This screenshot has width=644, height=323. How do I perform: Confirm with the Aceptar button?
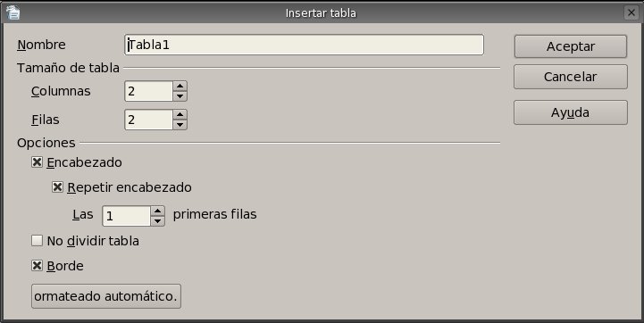(571, 46)
